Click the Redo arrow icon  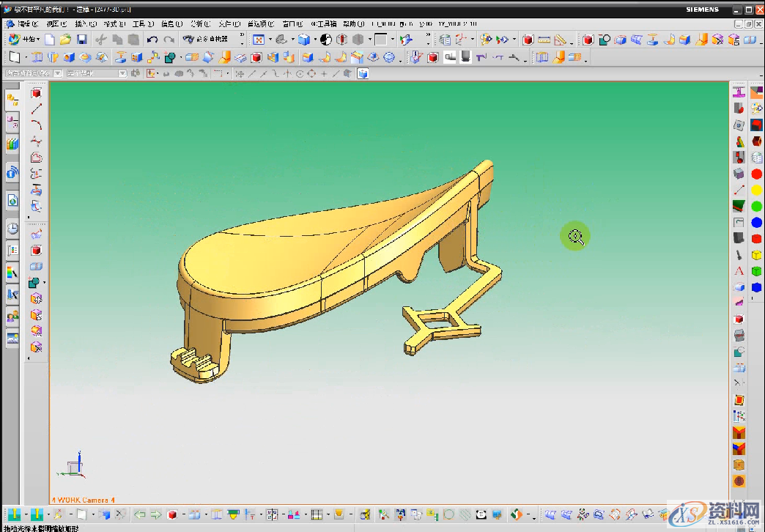point(169,40)
